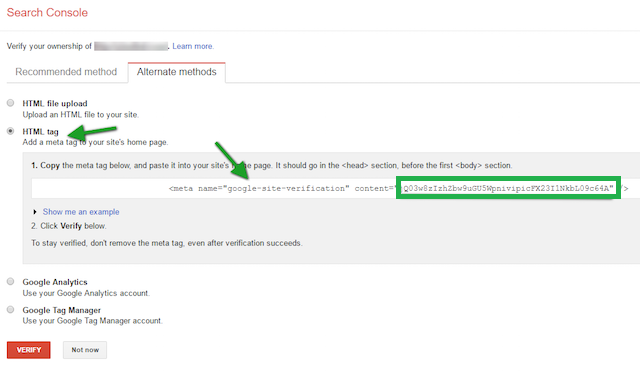
Task: Click the verification content string in the meta tag
Action: click(508, 188)
